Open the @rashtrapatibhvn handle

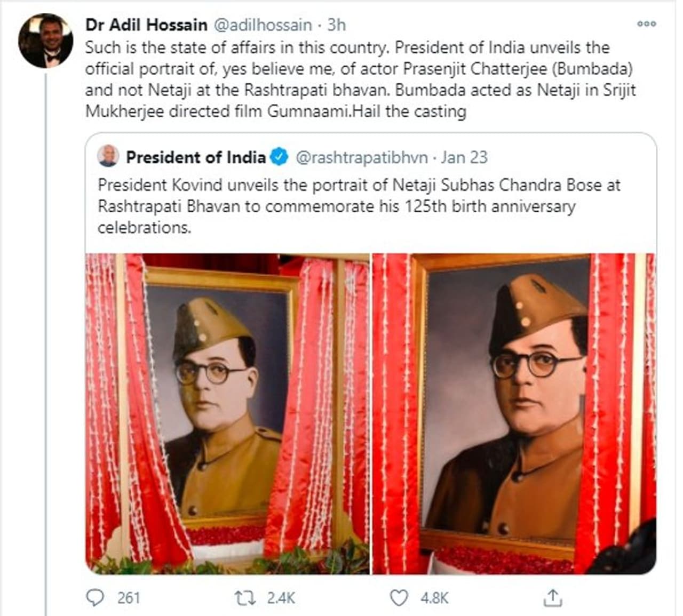(362, 157)
